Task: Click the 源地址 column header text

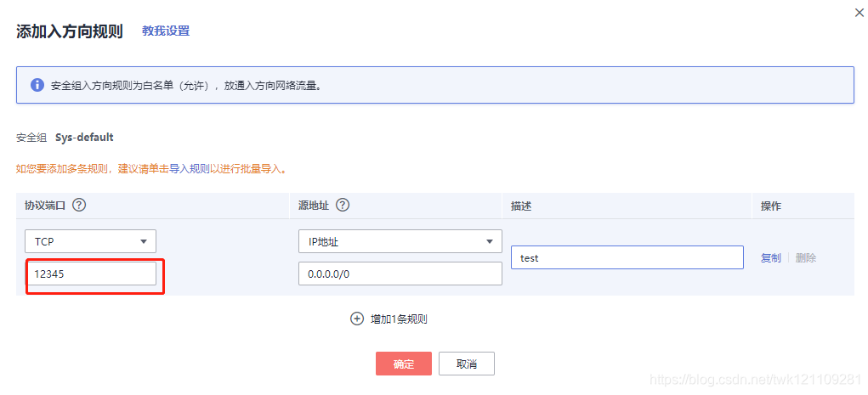Action: [x=314, y=206]
